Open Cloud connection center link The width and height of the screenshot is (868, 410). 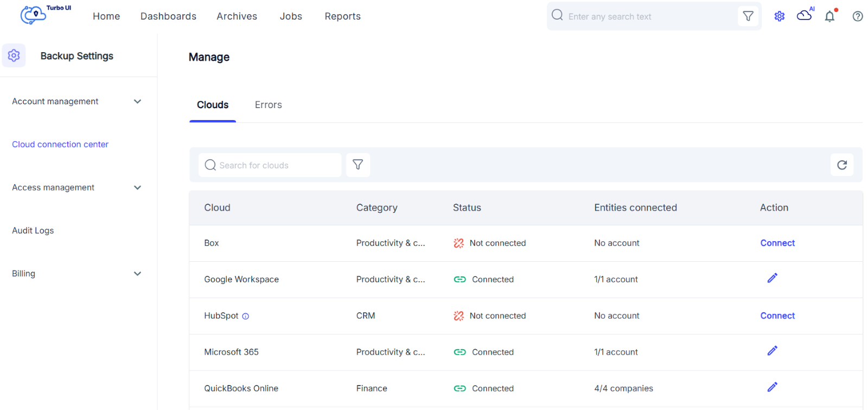[60, 144]
